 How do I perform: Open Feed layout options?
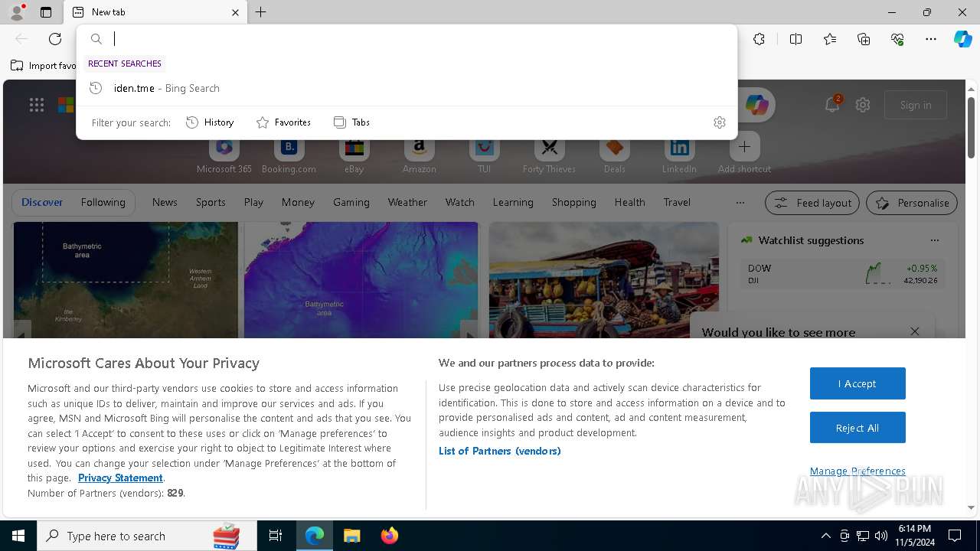[x=812, y=203]
